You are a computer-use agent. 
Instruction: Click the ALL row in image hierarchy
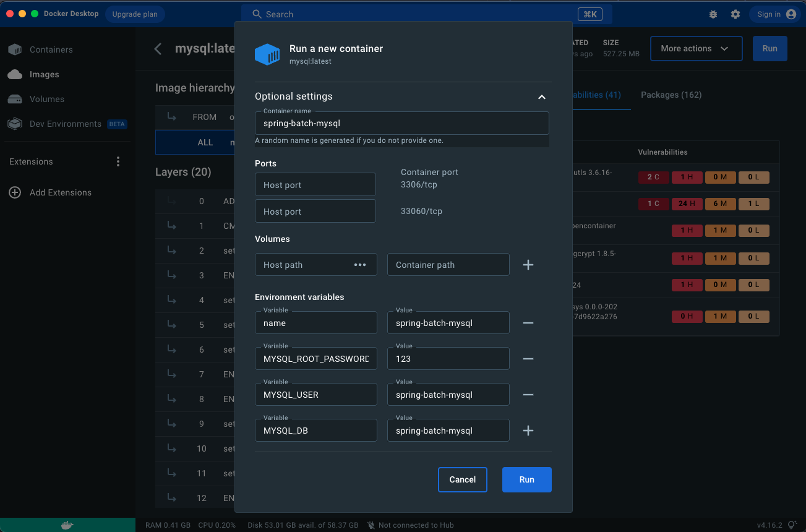[195, 142]
